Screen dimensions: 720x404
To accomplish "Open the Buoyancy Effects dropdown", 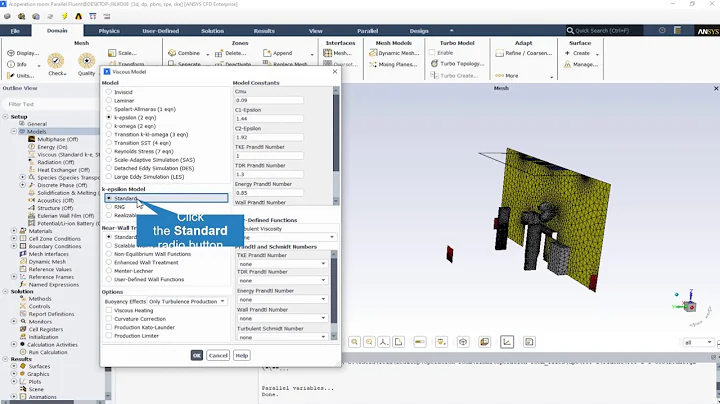I will (x=187, y=302).
